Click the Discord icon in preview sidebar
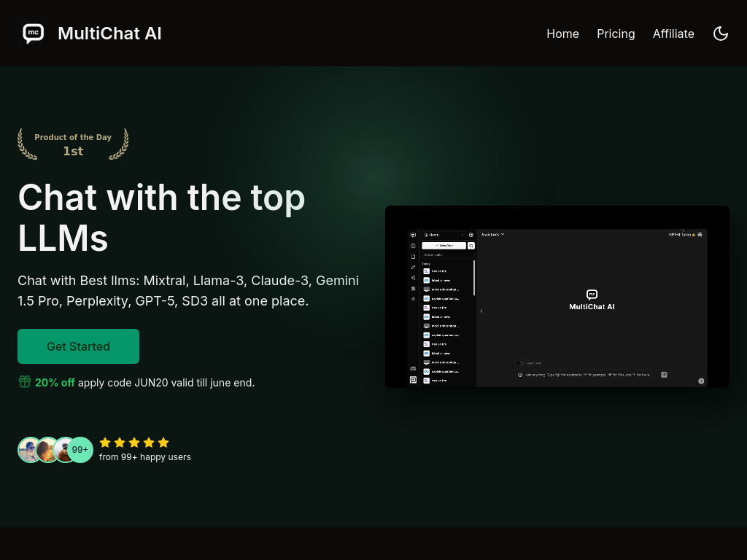The width and height of the screenshot is (747, 560). (413, 369)
